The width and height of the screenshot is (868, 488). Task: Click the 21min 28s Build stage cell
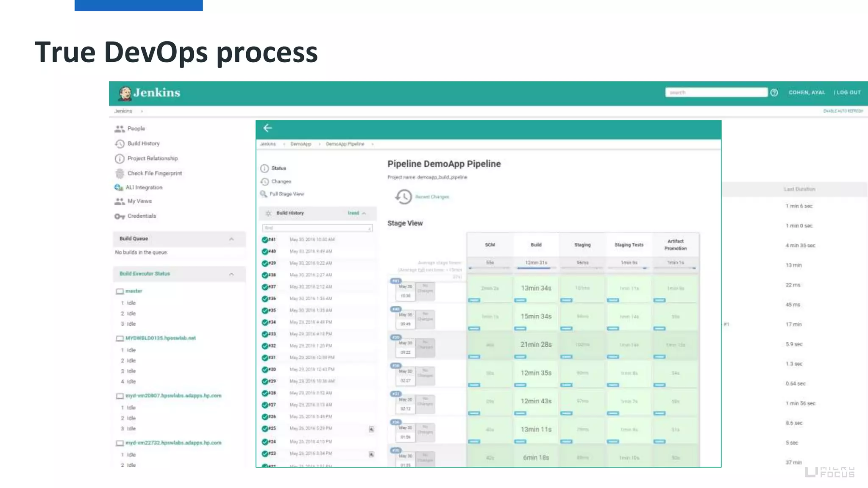pyautogui.click(x=536, y=345)
